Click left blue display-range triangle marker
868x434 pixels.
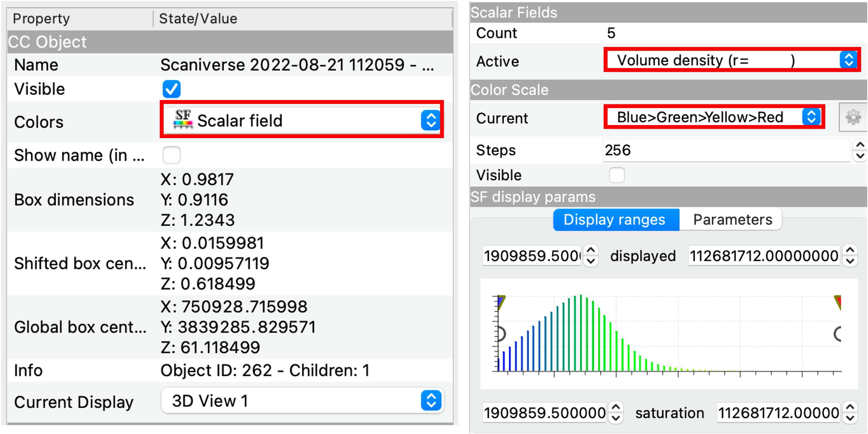[501, 303]
